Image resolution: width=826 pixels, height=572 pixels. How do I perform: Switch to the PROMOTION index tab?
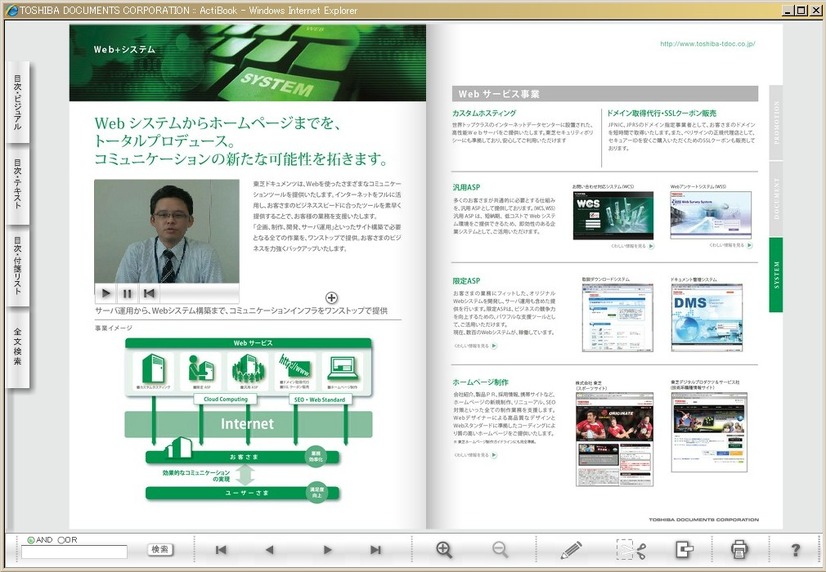[776, 122]
